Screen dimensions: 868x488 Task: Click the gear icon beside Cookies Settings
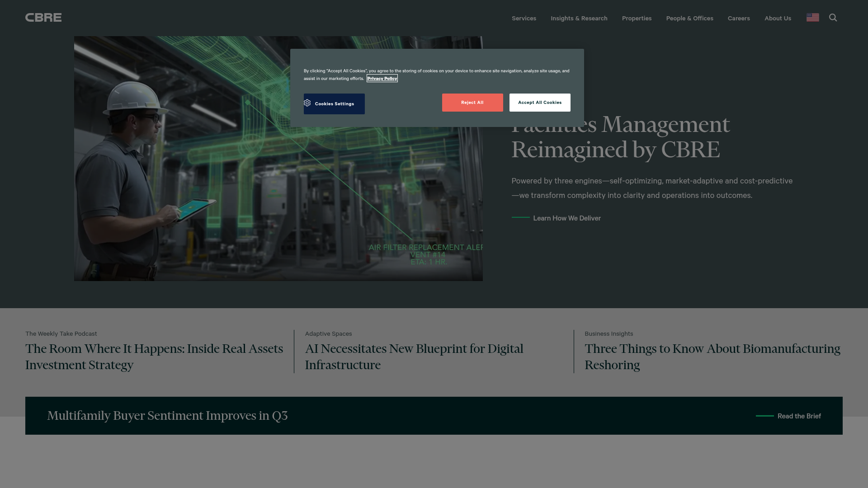(307, 103)
